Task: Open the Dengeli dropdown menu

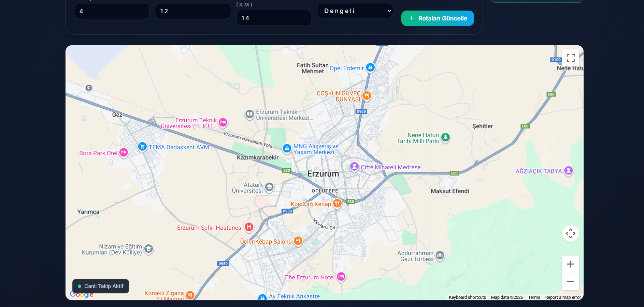Action: click(x=355, y=11)
